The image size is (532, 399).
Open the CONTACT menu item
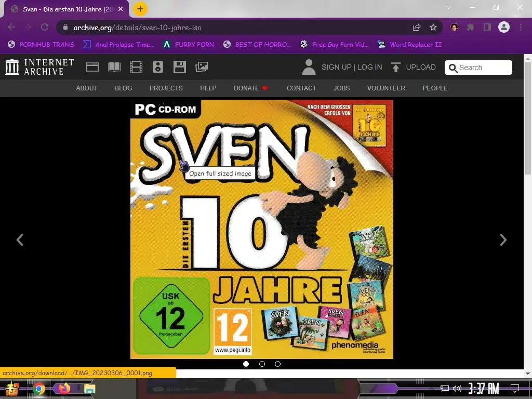tap(301, 88)
